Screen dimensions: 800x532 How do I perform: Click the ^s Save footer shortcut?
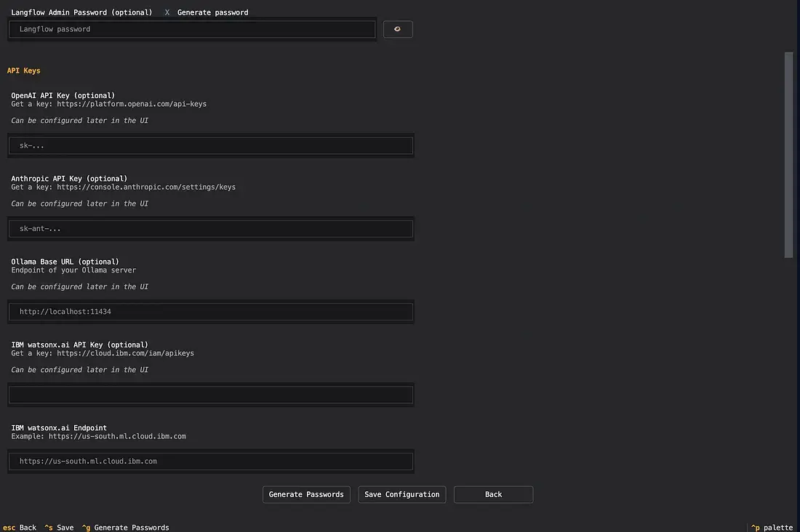click(x=59, y=528)
